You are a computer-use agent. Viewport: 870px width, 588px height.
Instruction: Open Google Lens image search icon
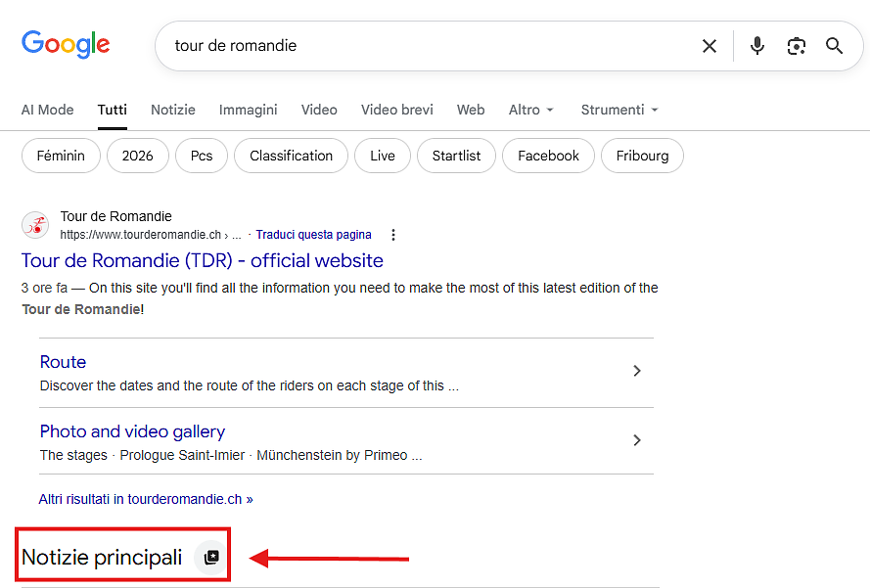coord(797,46)
